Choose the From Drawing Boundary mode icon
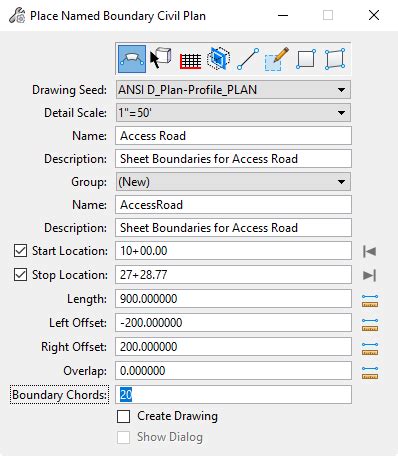The height and width of the screenshot is (456, 398). tap(160, 58)
